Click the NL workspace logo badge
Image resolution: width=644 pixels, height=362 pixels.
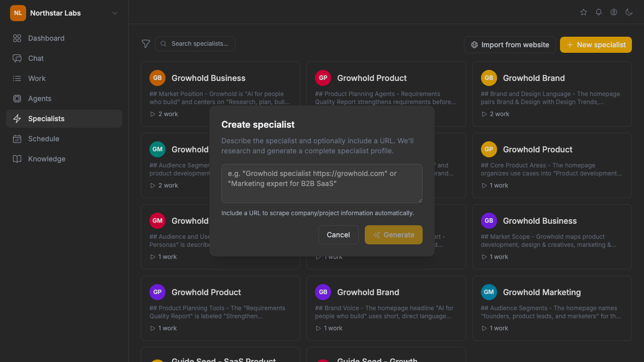(18, 13)
